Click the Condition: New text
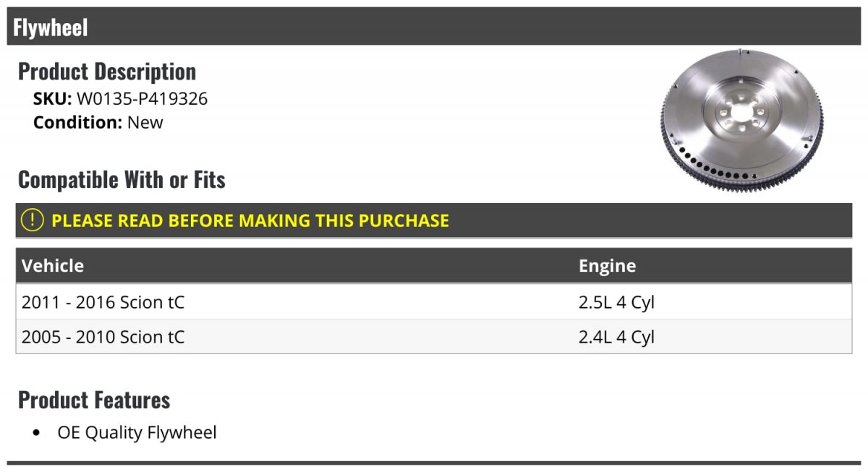This screenshot has width=868, height=472. click(x=98, y=122)
